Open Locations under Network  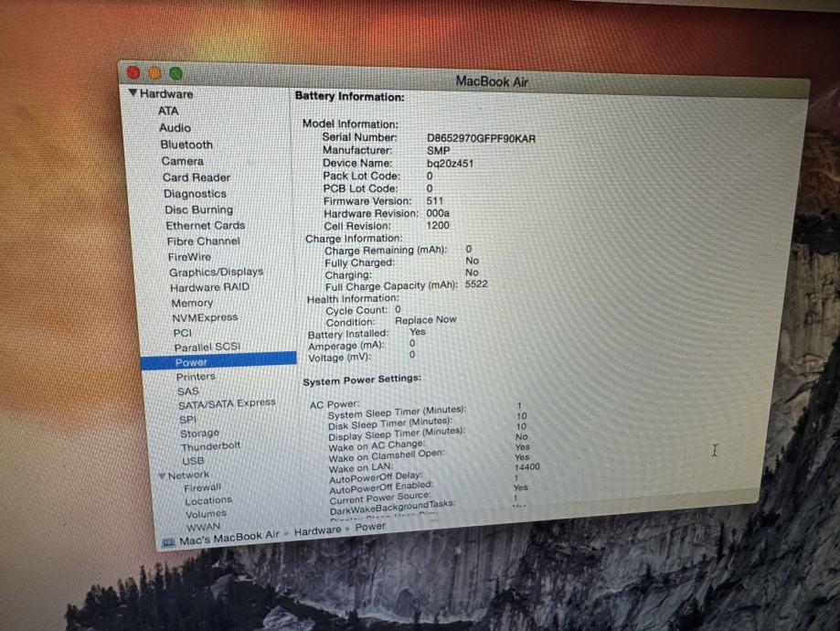point(209,501)
